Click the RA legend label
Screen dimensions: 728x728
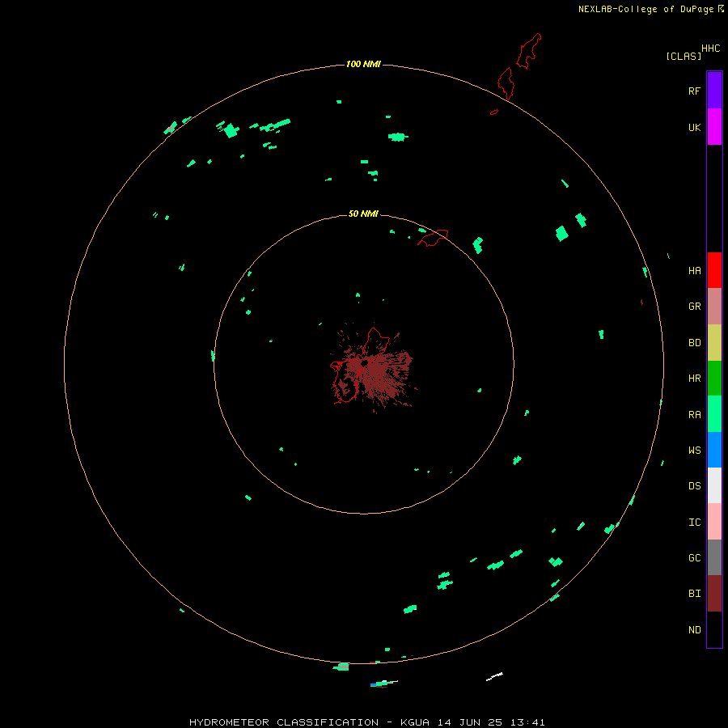click(694, 415)
